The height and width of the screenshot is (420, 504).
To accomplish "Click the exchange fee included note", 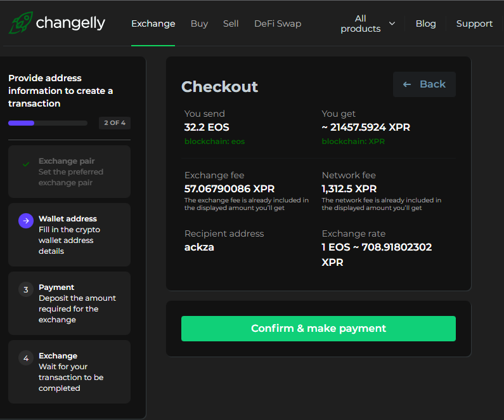I will coord(246,204).
